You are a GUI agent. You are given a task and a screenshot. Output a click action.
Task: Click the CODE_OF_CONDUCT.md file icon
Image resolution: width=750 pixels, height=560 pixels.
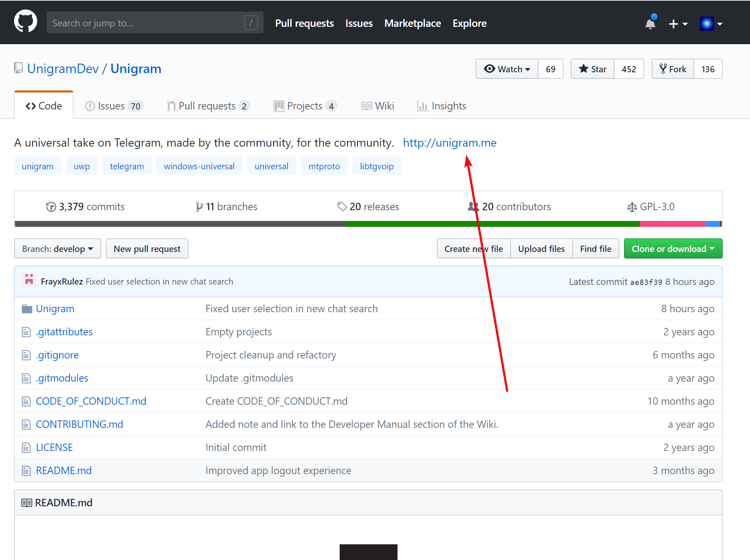coord(26,401)
